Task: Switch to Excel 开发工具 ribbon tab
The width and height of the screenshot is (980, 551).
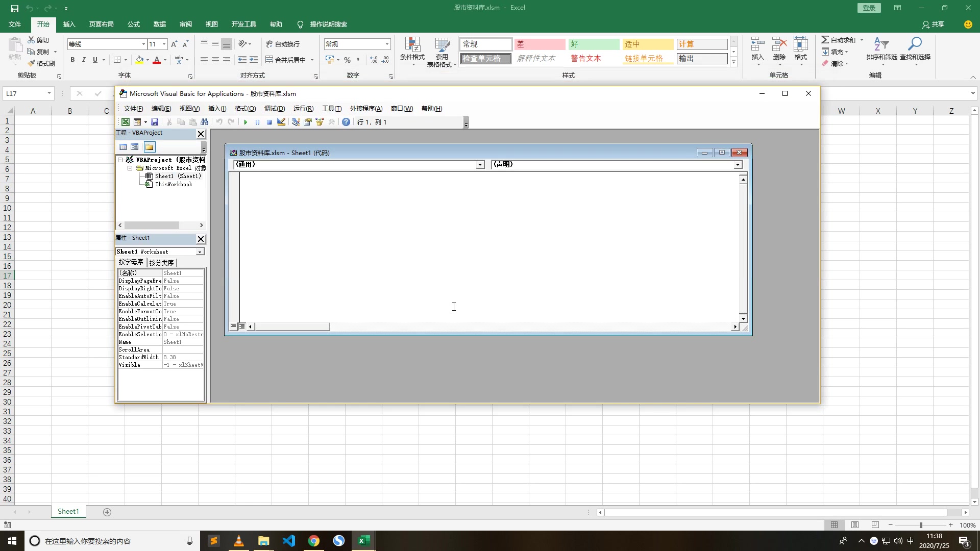Action: (243, 24)
